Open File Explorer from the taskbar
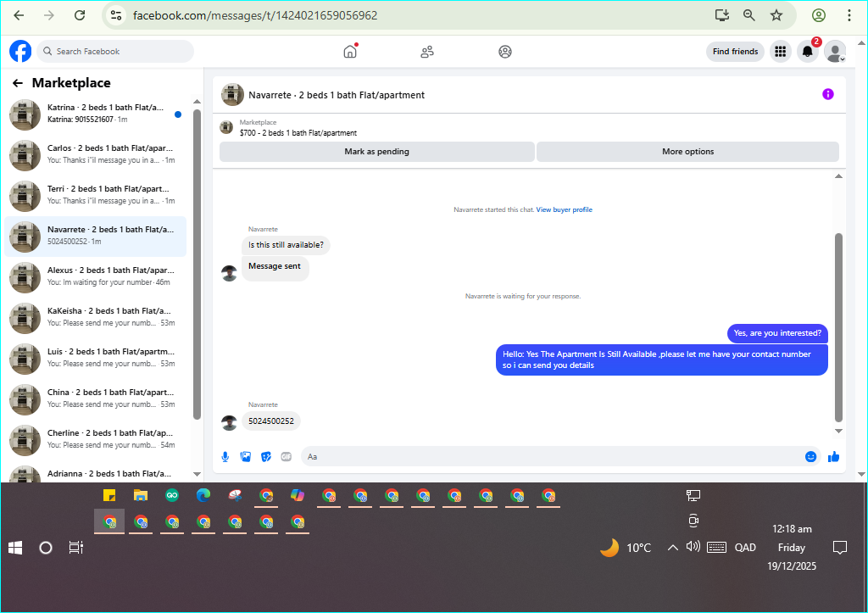This screenshot has height=613, width=868. (141, 495)
